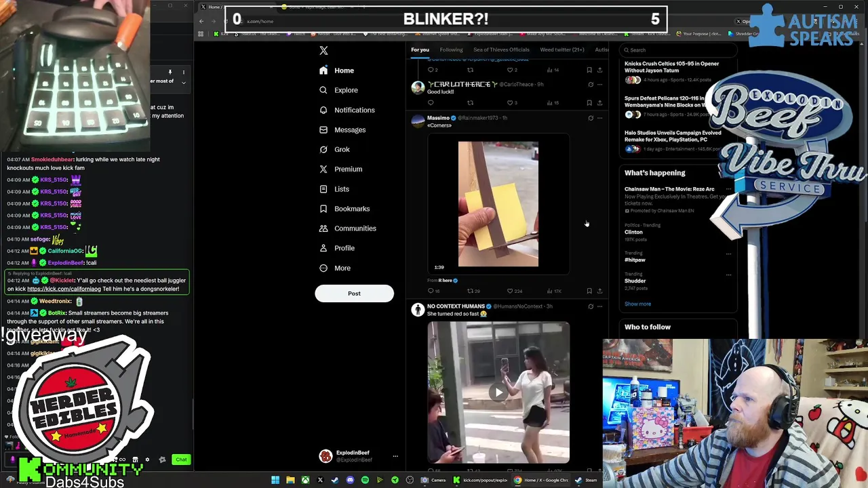
Task: Switch to Sea of Thieves Officials tab
Action: [501, 49]
